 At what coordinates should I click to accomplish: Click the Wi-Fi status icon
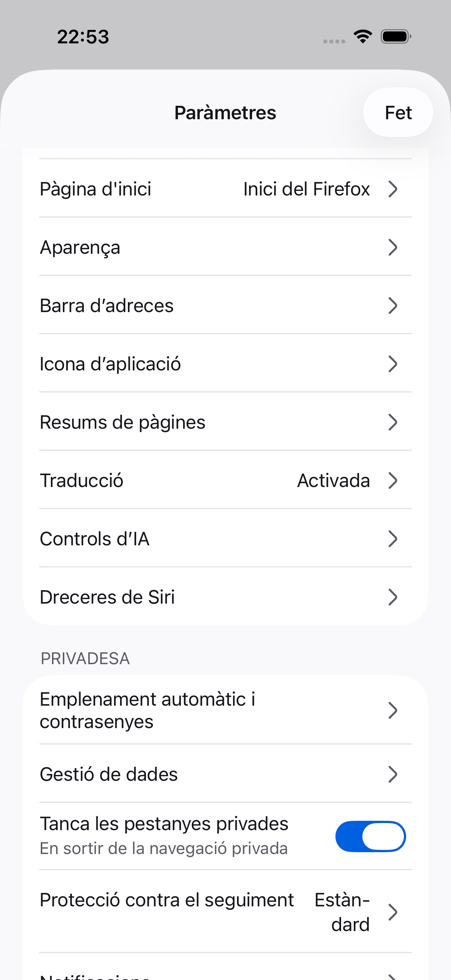pos(363,37)
